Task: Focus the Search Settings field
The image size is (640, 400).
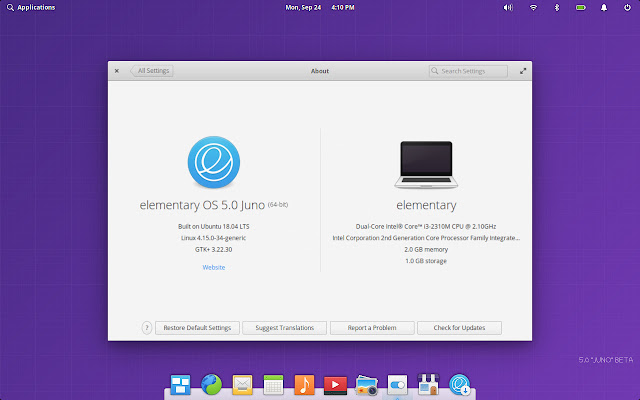Action: tap(468, 71)
